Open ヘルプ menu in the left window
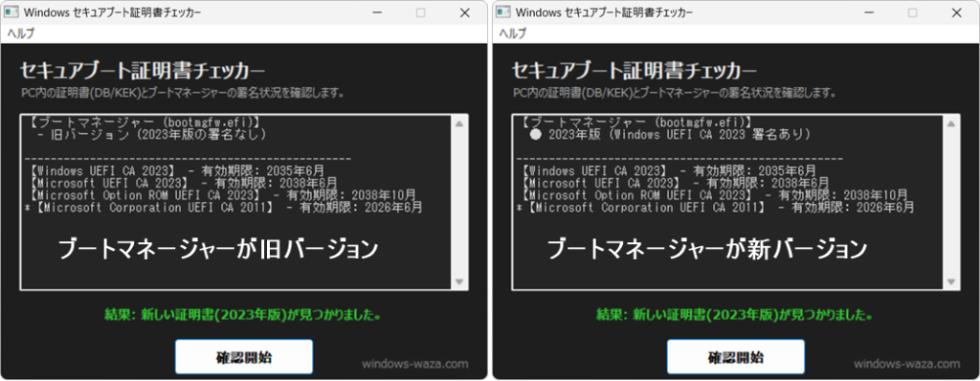This screenshot has height=381, width=980. point(22,34)
